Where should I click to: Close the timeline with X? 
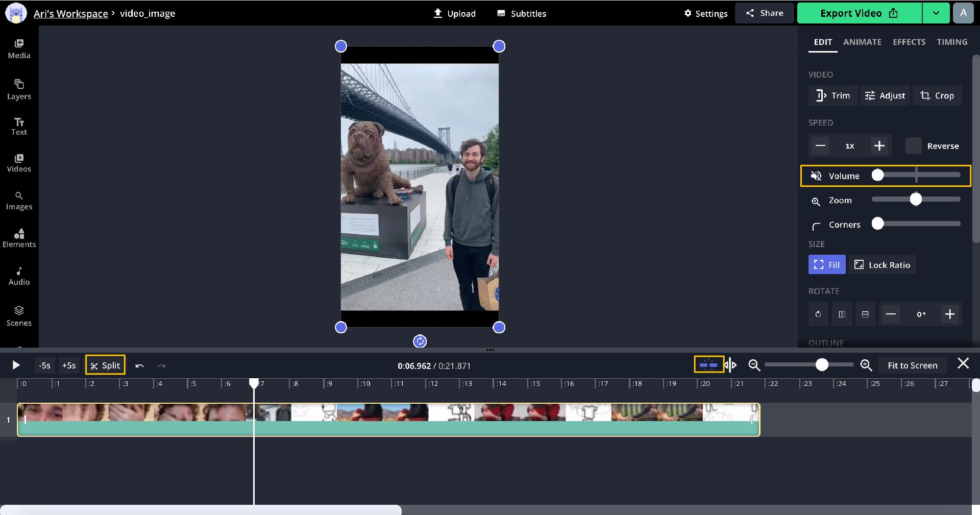(x=963, y=363)
